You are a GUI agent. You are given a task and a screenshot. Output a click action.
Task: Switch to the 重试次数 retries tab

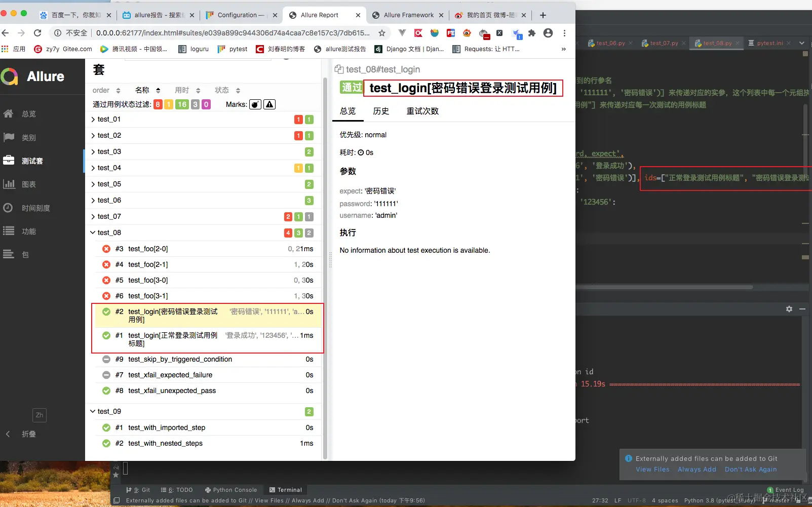pyautogui.click(x=422, y=111)
